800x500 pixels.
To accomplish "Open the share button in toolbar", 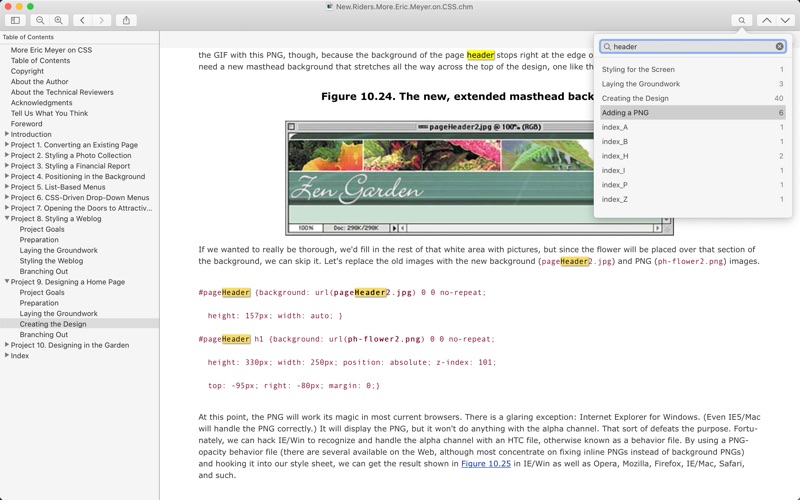I will [x=126, y=20].
